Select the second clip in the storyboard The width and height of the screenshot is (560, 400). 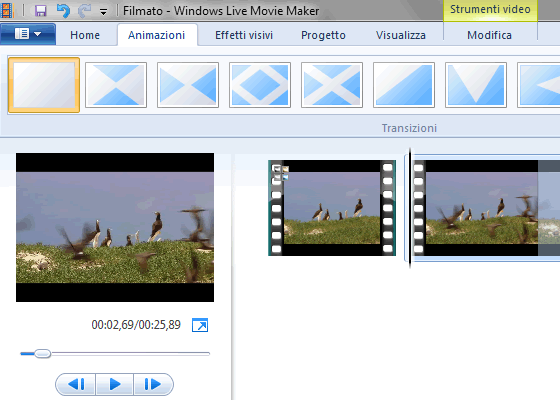coord(486,208)
